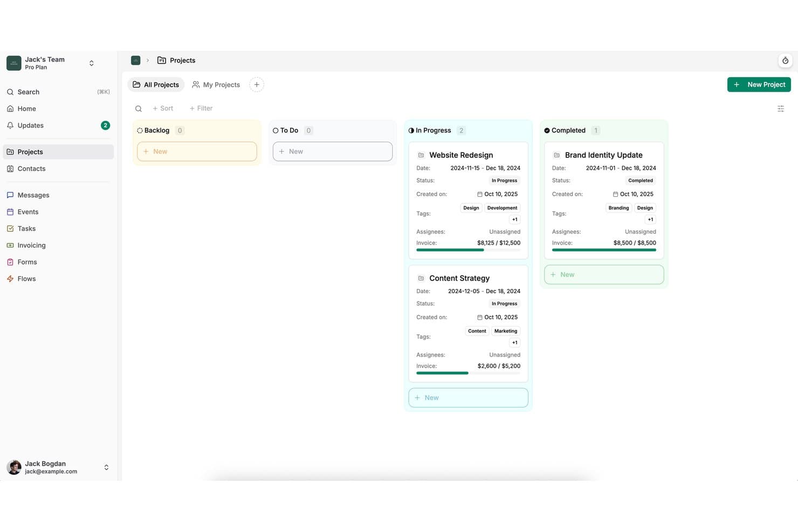Viewport: 798px width, 532px height.
Task: Open the Filter options
Action: [x=201, y=108]
